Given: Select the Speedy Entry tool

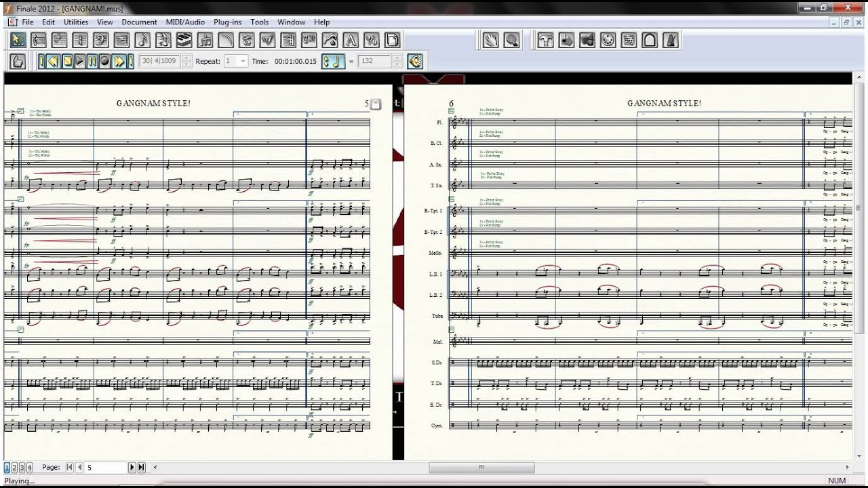Looking at the screenshot, I should pos(163,40).
